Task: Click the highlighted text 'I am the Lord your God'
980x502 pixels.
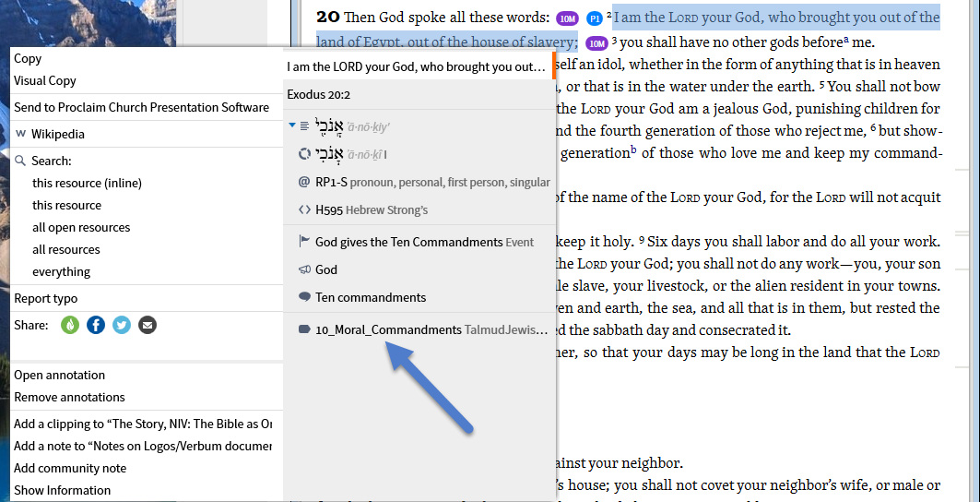Action: pyautogui.click(x=686, y=18)
